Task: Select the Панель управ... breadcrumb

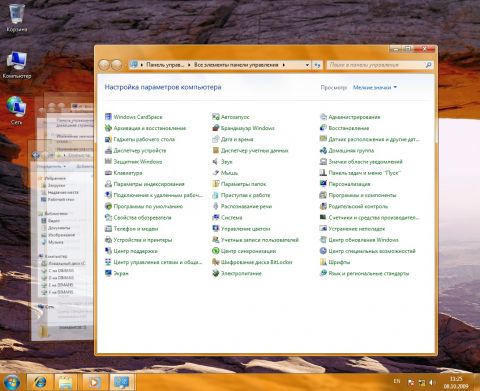Action: [x=165, y=65]
